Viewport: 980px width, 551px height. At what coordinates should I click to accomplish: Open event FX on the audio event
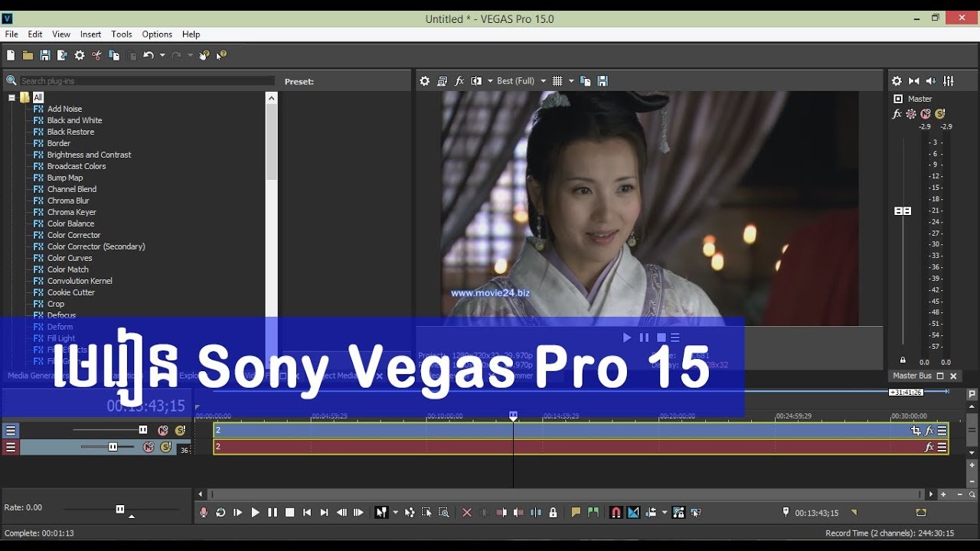tap(929, 447)
